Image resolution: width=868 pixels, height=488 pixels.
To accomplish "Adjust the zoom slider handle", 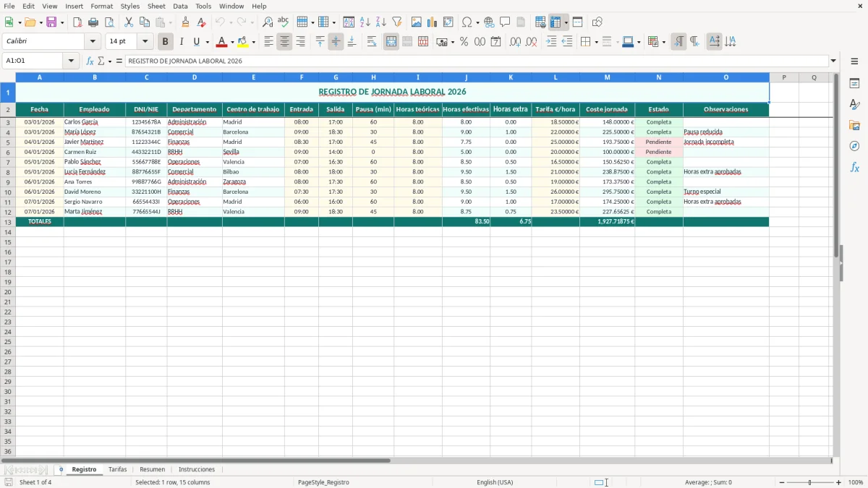I will click(x=810, y=482).
